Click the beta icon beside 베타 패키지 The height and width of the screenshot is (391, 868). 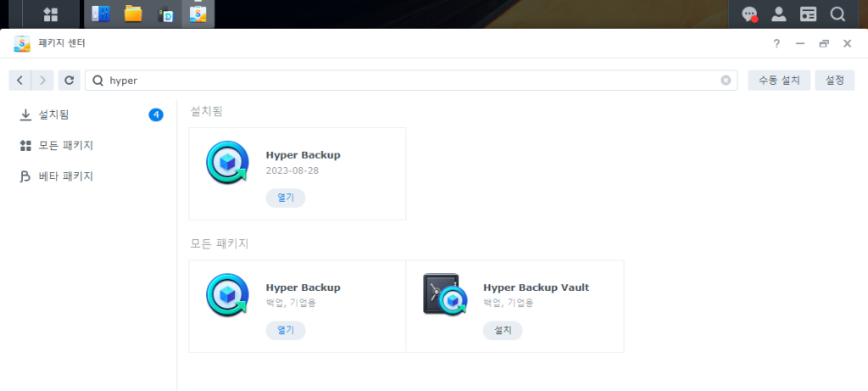click(x=25, y=176)
